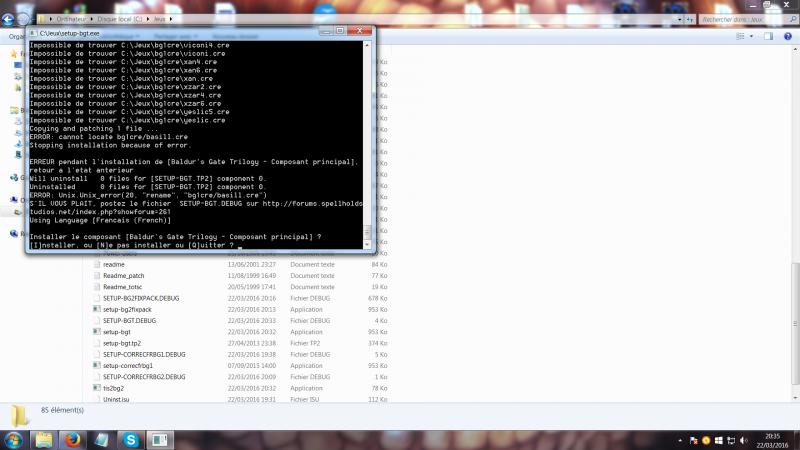Viewport: 800px width, 450px height.
Task: Click the yellow round tray icon
Action: (x=706, y=440)
